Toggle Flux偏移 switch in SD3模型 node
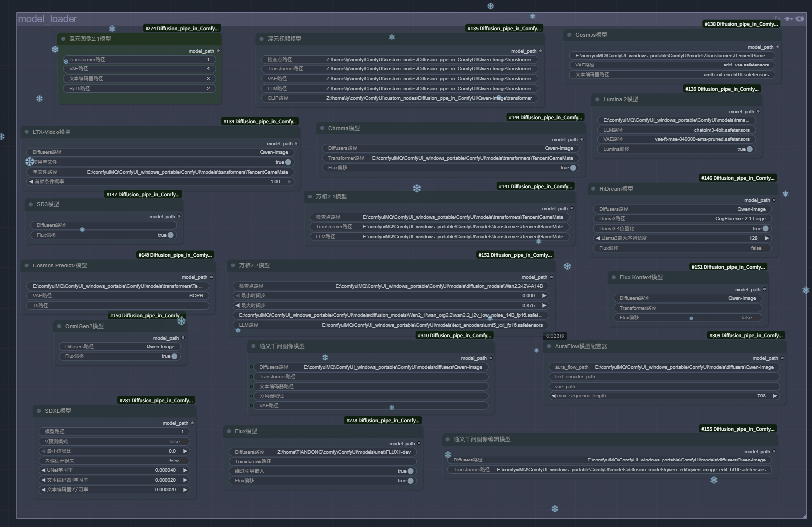The width and height of the screenshot is (812, 527). [x=171, y=235]
